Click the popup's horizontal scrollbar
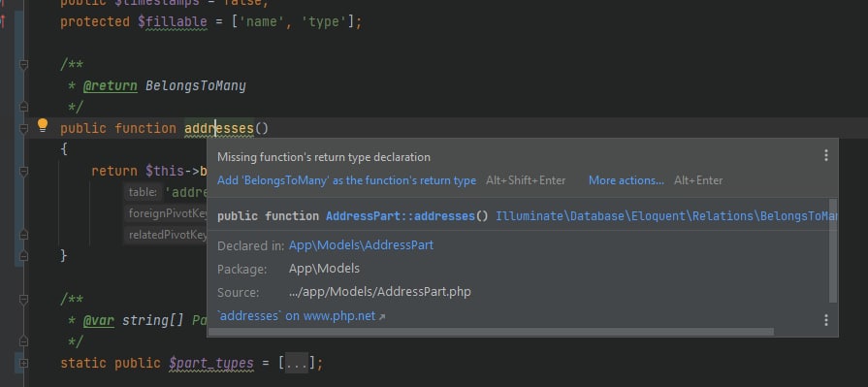This screenshot has height=387, width=868. point(491,332)
